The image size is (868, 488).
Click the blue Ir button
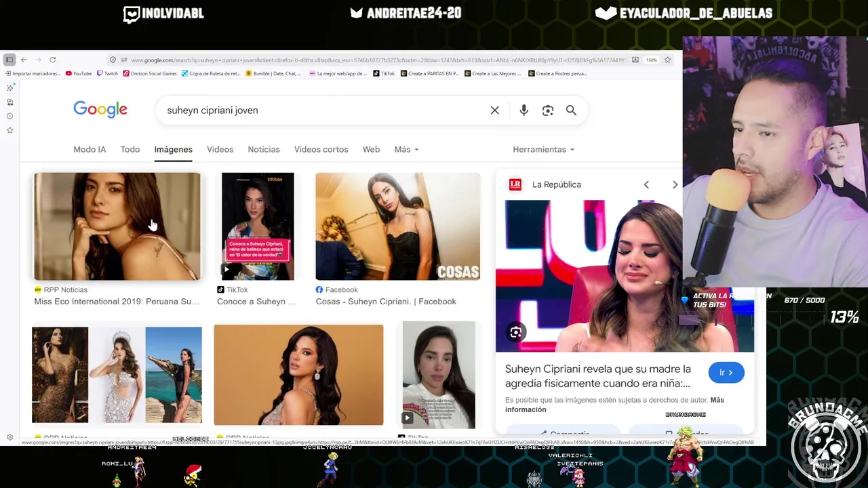[726, 373]
